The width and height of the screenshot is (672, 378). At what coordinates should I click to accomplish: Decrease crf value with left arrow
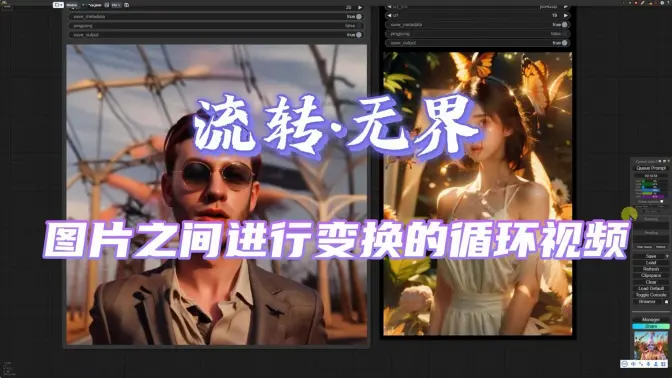389,15
